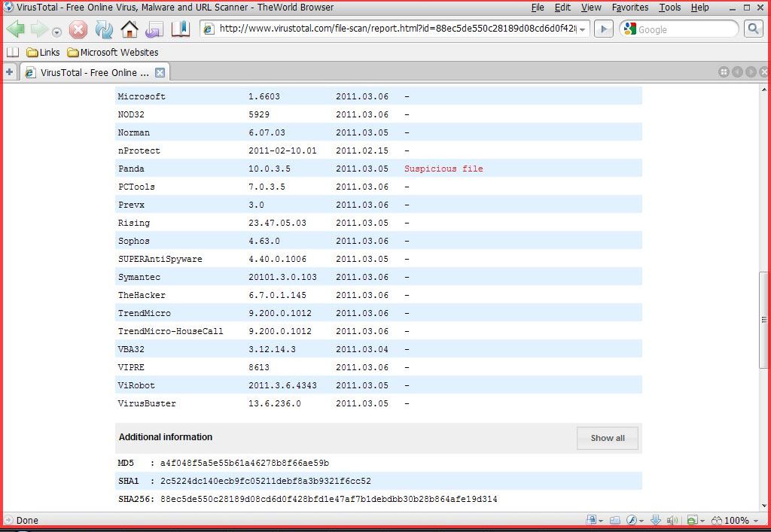This screenshot has width=771, height=532.
Task: Open the favorites book icon in toolbar
Action: 181,29
